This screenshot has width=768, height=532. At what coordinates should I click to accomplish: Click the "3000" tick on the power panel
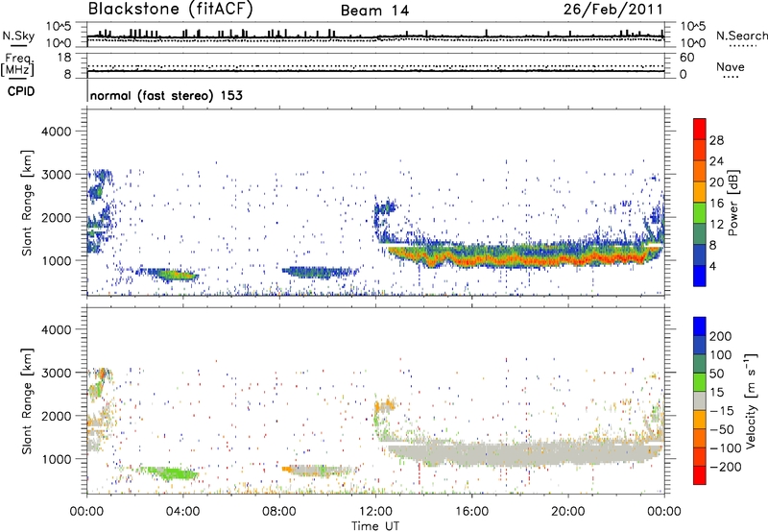tap(56, 175)
